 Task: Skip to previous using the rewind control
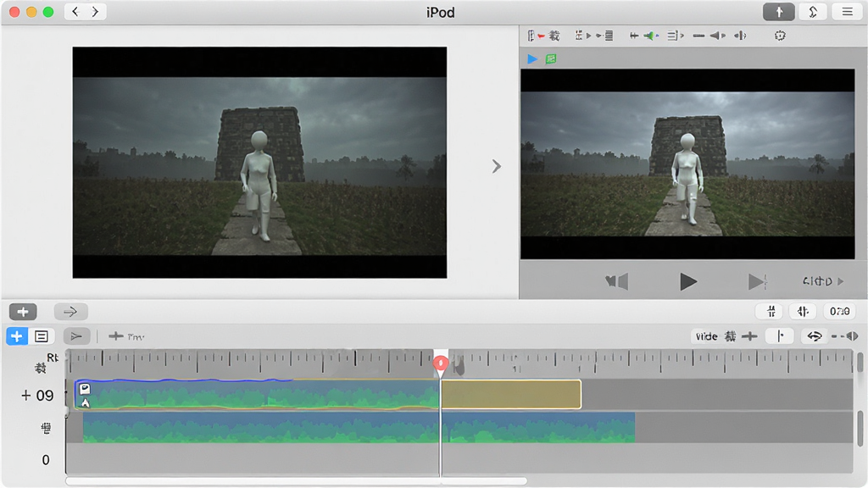pos(617,281)
